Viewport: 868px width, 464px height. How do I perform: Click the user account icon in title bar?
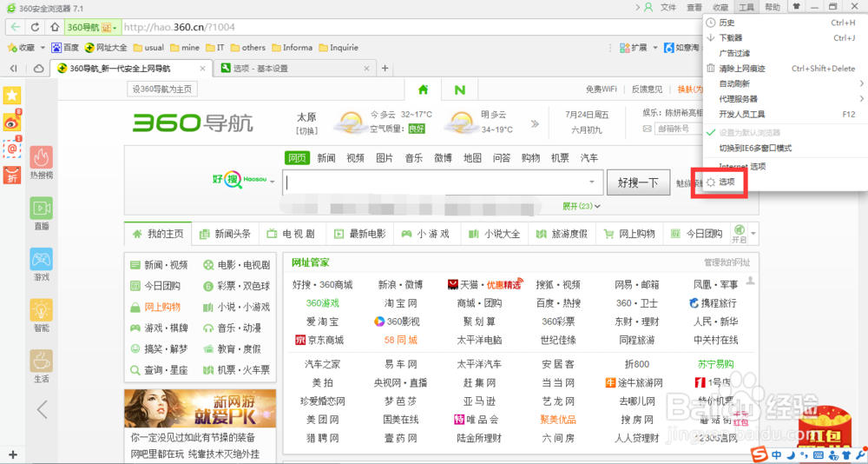pos(648,7)
